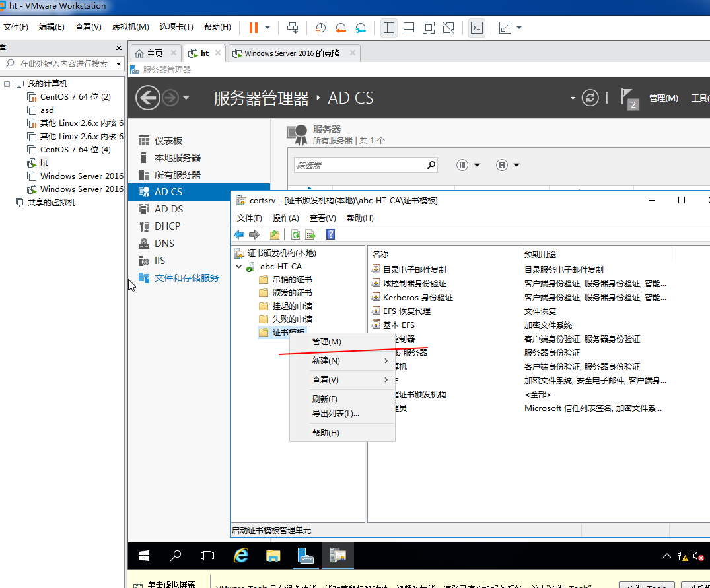This screenshot has height=588, width=710.
Task: Select 所有服务器 in sidebar
Action: 199,175
